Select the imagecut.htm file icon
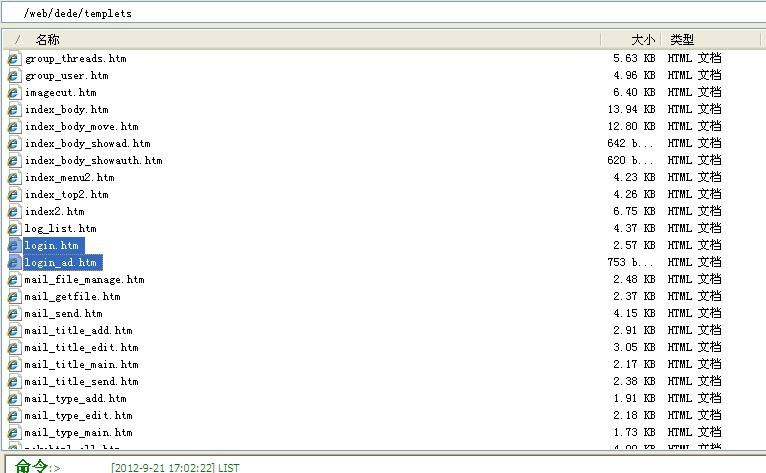 click(14, 92)
